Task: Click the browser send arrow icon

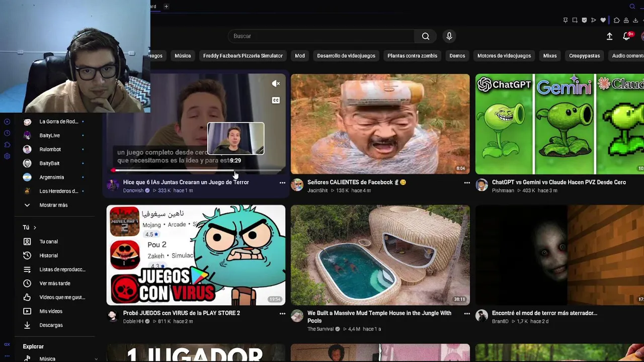Action: tap(594, 20)
